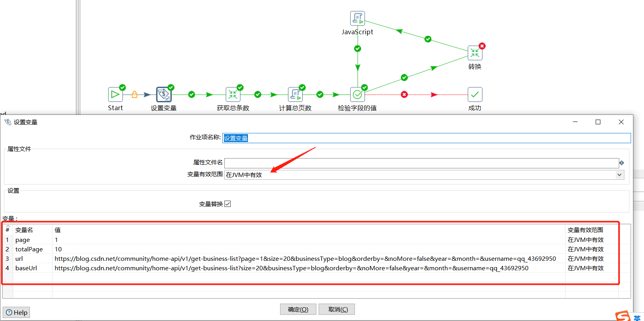The image size is (644, 321).
Task: Click the Sogou input method tray icon
Action: 623,316
